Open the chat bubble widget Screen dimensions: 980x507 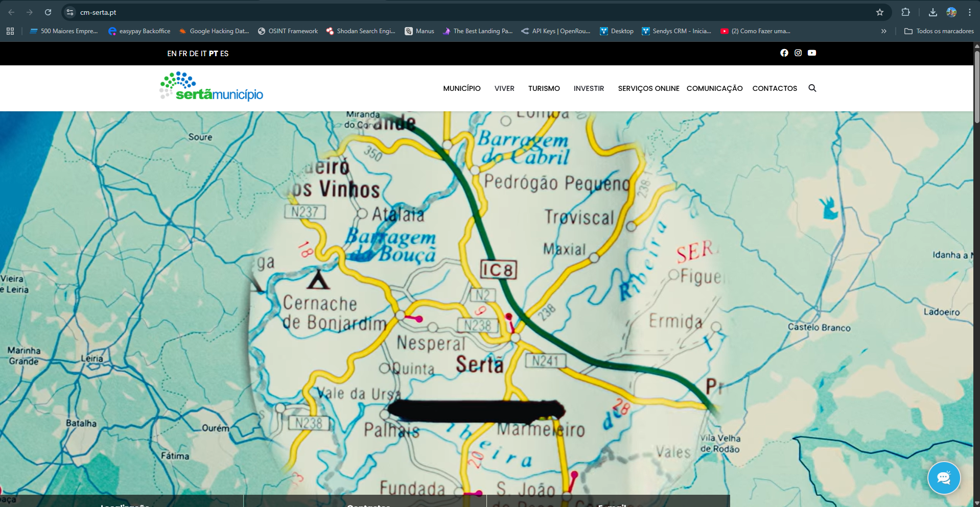(944, 478)
